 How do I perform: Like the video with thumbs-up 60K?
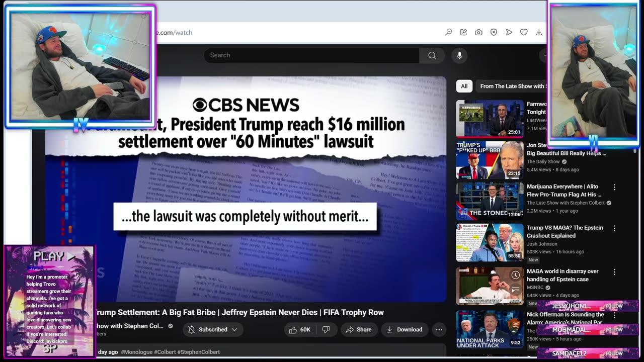pyautogui.click(x=299, y=330)
